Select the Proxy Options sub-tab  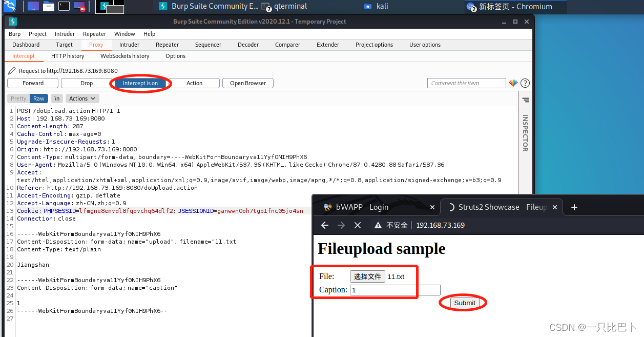[175, 56]
